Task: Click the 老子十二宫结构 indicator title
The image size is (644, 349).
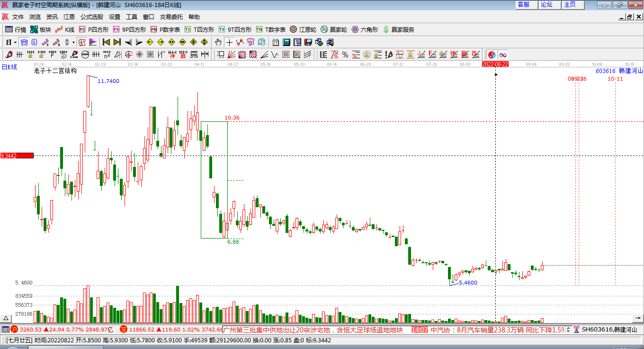Action: point(55,71)
